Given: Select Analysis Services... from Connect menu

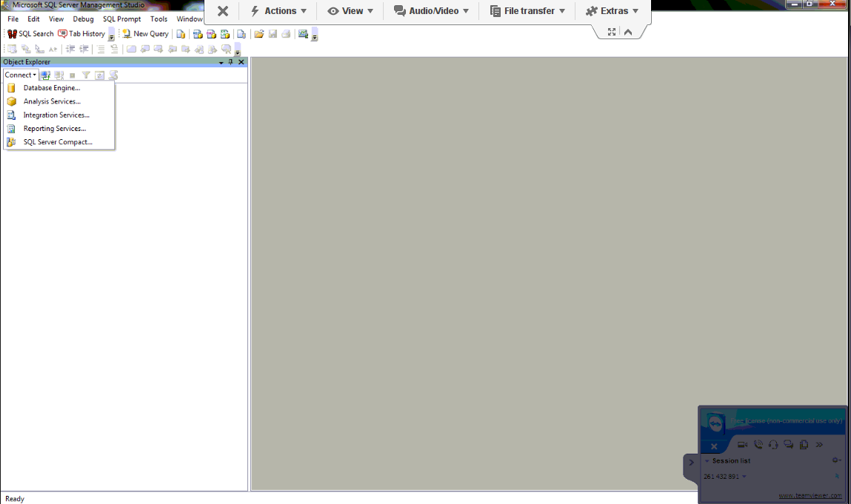Looking at the screenshot, I should [x=59, y=101].
